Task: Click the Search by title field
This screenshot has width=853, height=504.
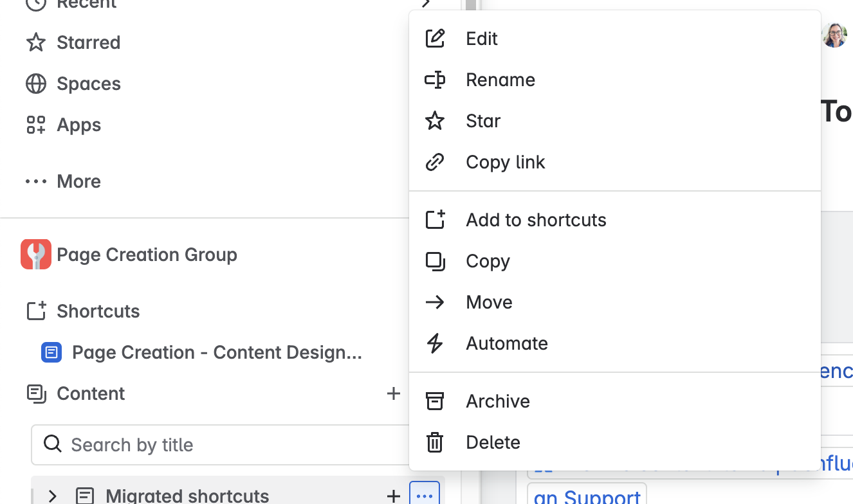Action: tap(222, 445)
